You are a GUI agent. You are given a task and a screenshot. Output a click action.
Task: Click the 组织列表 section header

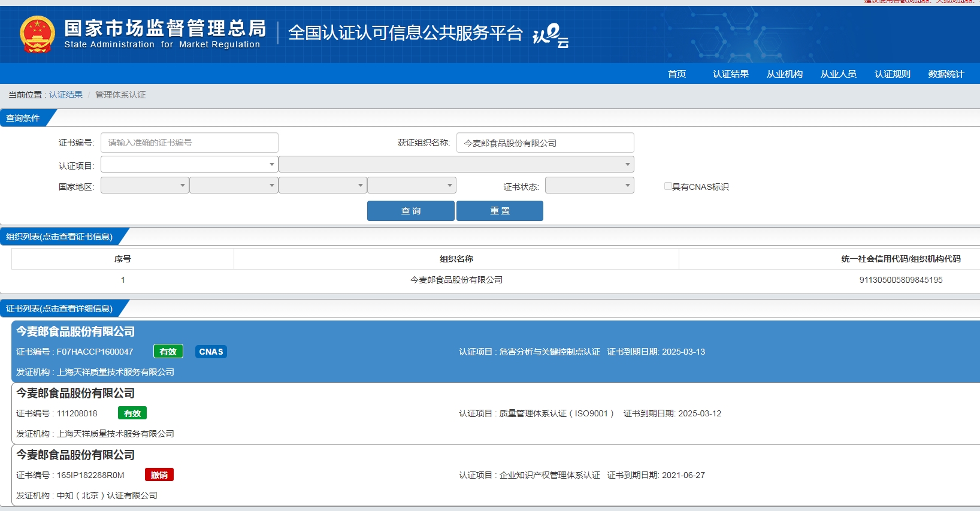(x=59, y=237)
